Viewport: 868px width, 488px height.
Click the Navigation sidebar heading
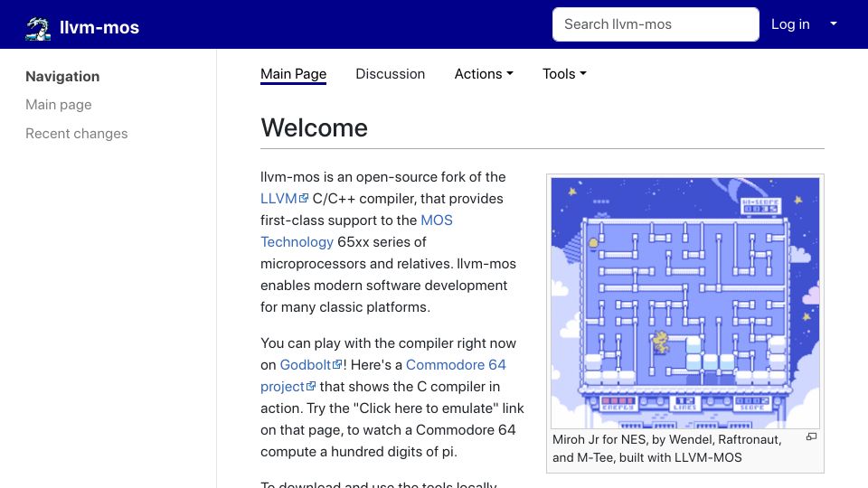coord(62,76)
